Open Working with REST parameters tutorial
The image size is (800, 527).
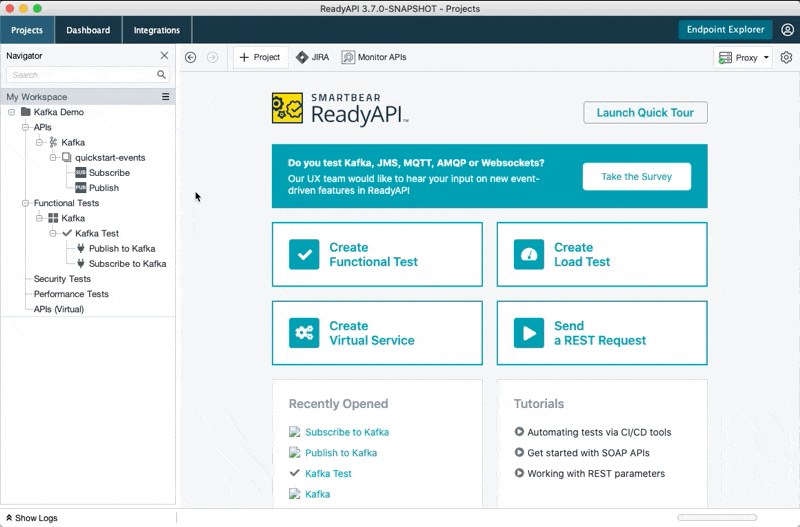tap(596, 473)
